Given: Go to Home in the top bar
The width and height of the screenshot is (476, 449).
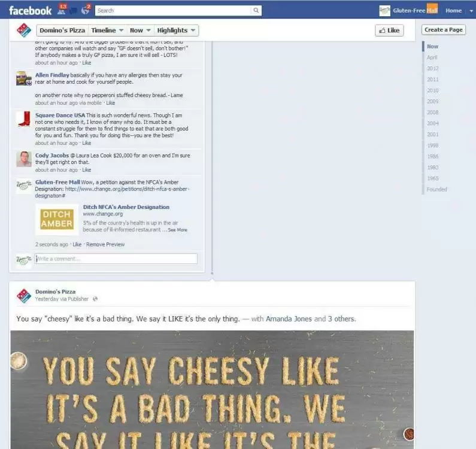Looking at the screenshot, I should [x=453, y=11].
